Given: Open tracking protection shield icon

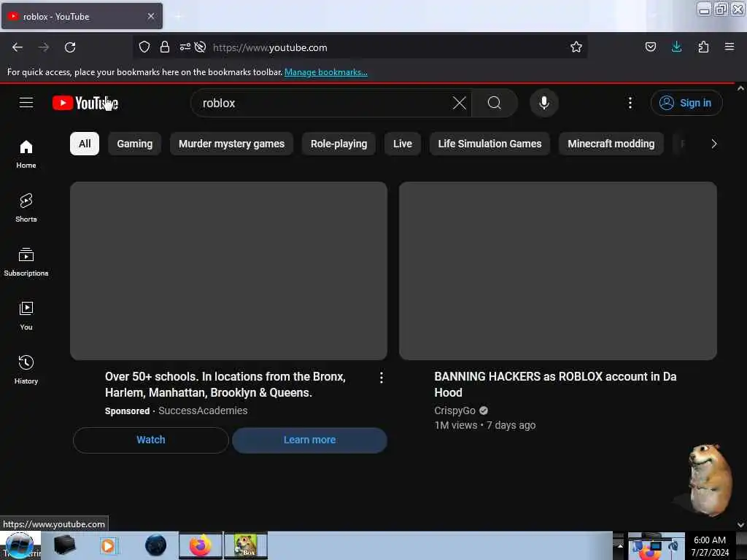Looking at the screenshot, I should pos(144,47).
